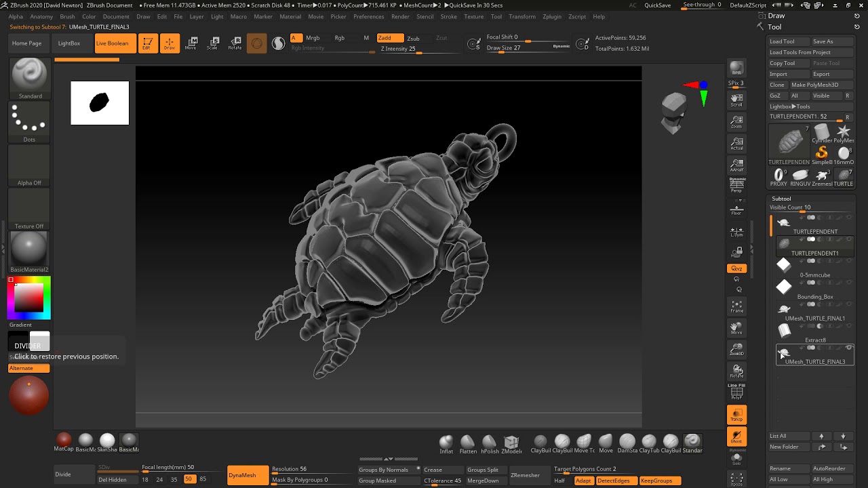Click the Scroll canvas icon

[x=736, y=100]
